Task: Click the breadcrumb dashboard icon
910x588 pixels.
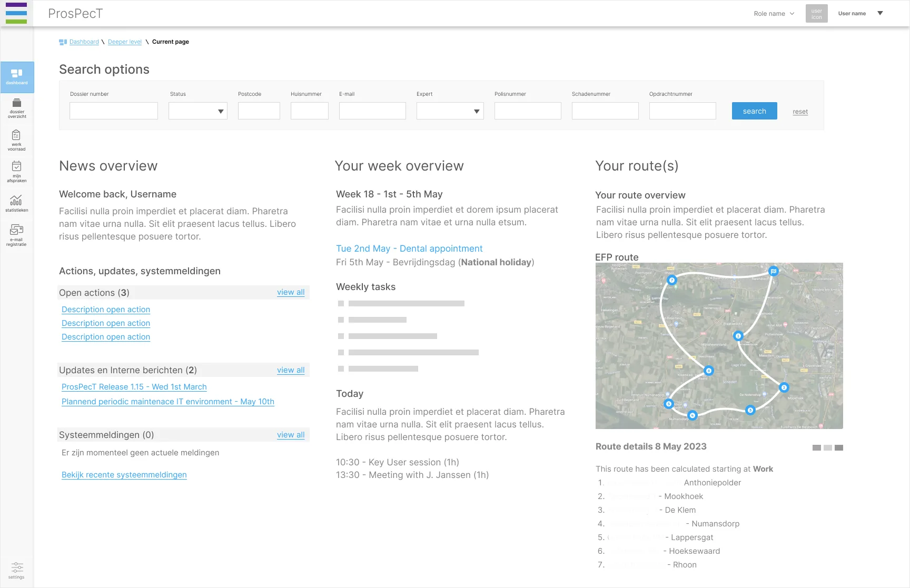Action: [63, 42]
